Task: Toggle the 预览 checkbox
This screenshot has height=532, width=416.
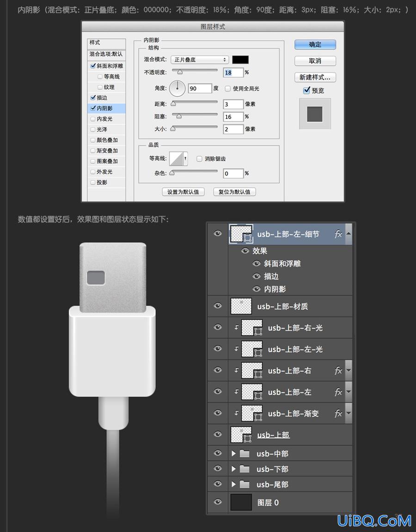Action: coord(307,90)
